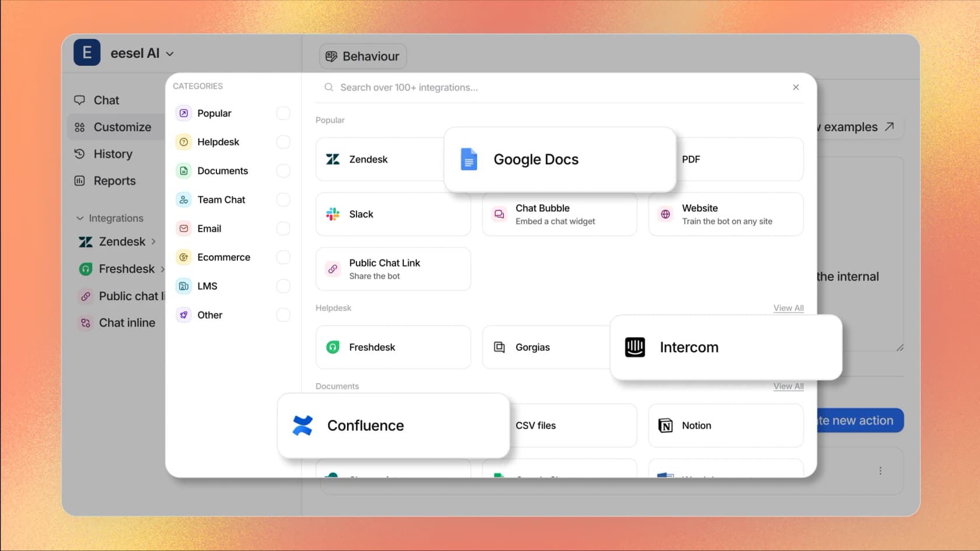Toggle the Documents category radio
This screenshot has width=980, height=551.
click(x=283, y=171)
